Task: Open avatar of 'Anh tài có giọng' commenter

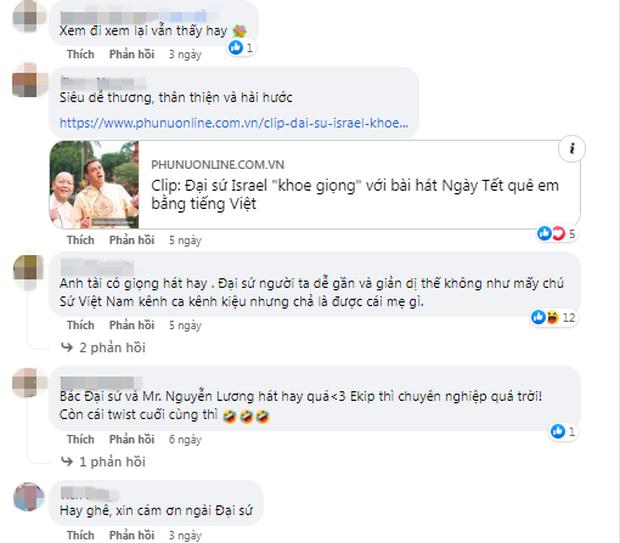Action: coord(29,272)
